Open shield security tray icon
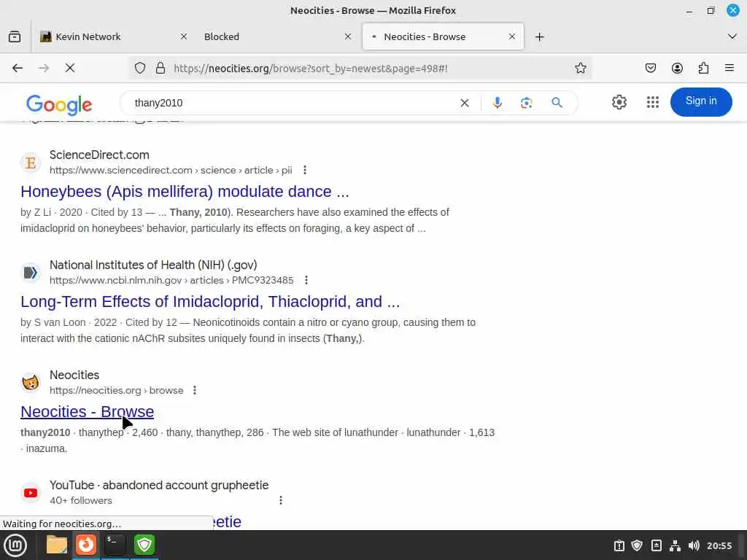 [637, 545]
